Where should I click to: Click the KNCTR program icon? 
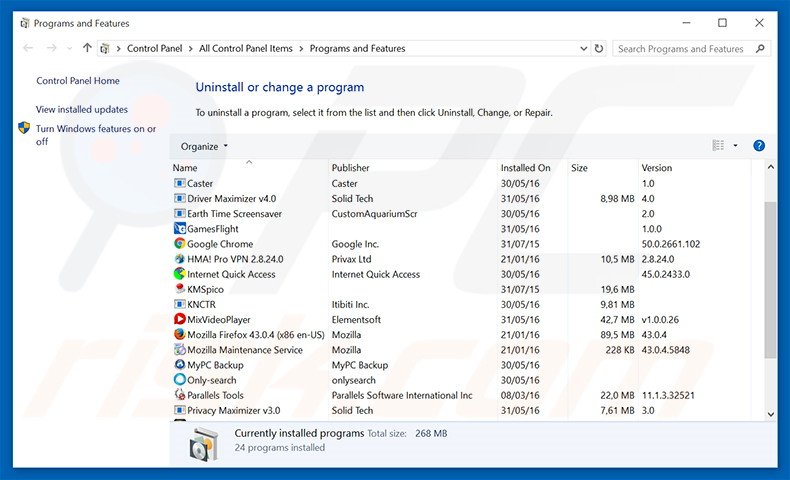179,304
